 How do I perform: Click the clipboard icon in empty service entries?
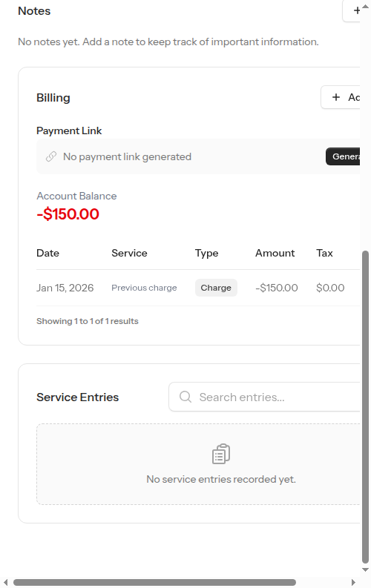pyautogui.click(x=221, y=454)
